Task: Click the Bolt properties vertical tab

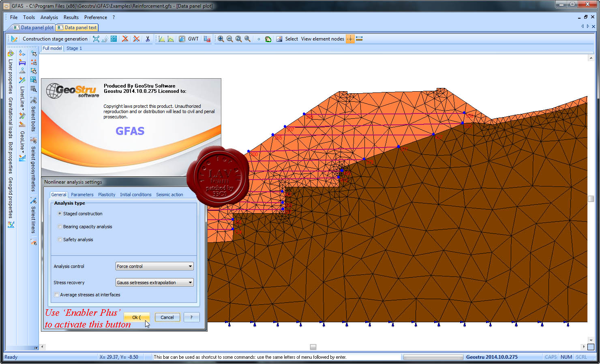Action: pos(11,158)
